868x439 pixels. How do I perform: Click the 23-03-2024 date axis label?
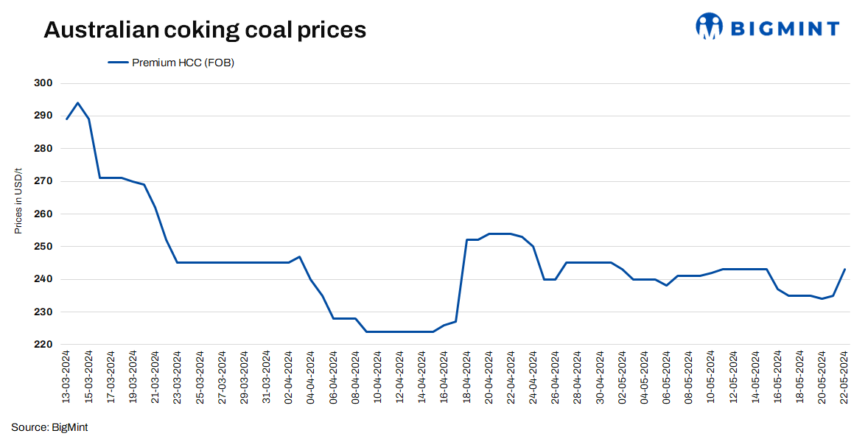178,376
